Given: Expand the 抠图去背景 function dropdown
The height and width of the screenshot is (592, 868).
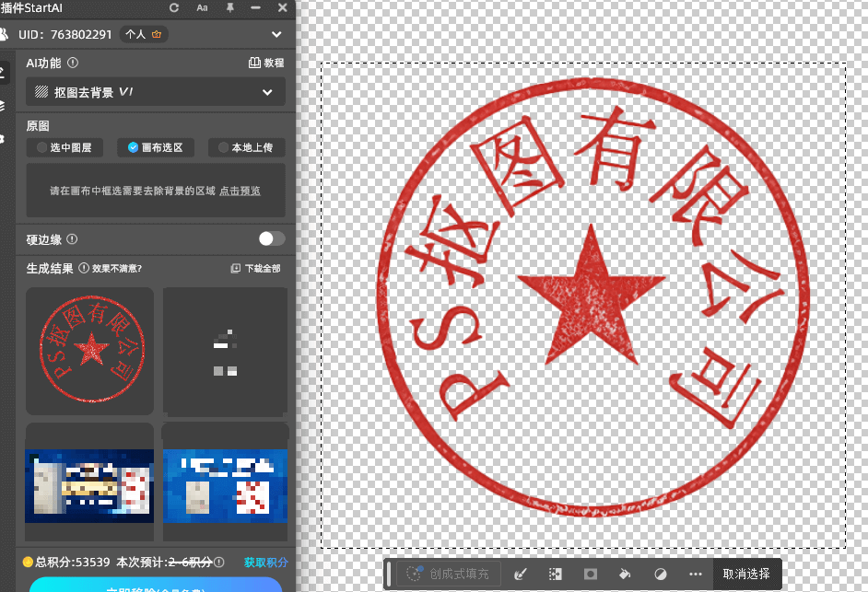Looking at the screenshot, I should tap(267, 92).
